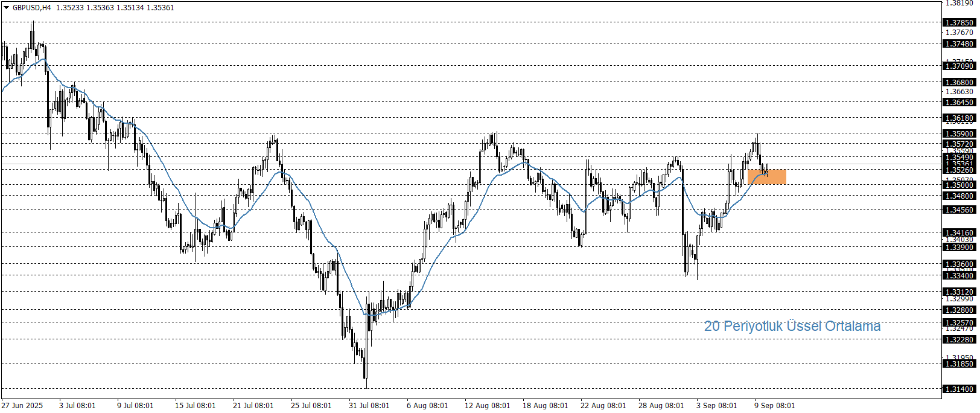Image resolution: width=980 pixels, height=413 pixels.
Task: Click the 1.33900 price level label
Action: [959, 248]
